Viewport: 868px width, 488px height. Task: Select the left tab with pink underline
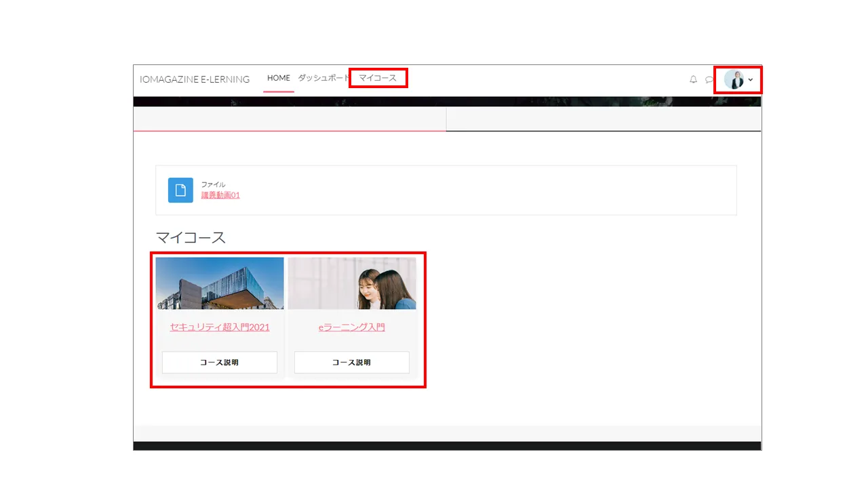(290, 119)
